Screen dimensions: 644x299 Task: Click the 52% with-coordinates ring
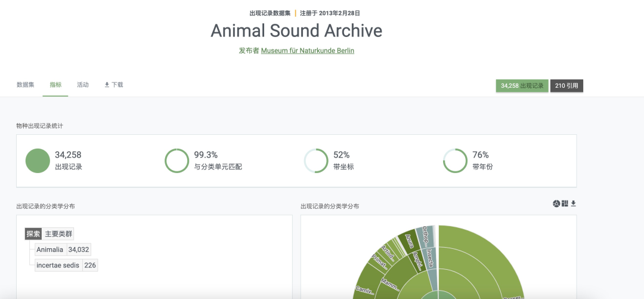coord(316,161)
